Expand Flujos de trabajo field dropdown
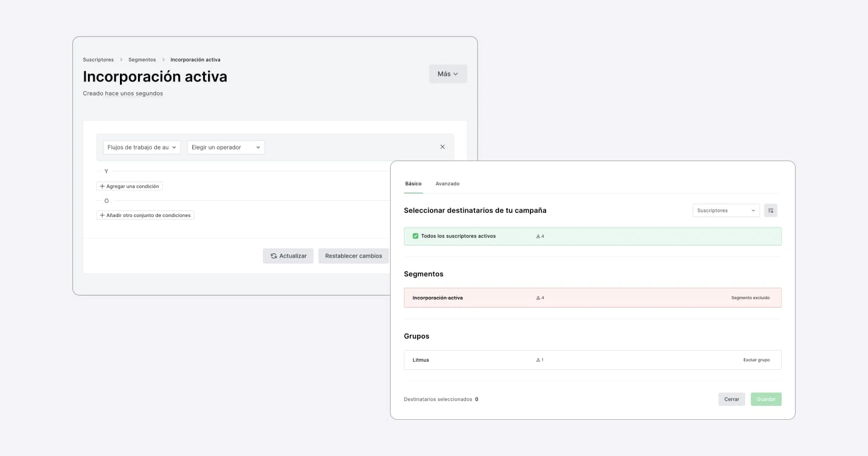 pyautogui.click(x=142, y=147)
